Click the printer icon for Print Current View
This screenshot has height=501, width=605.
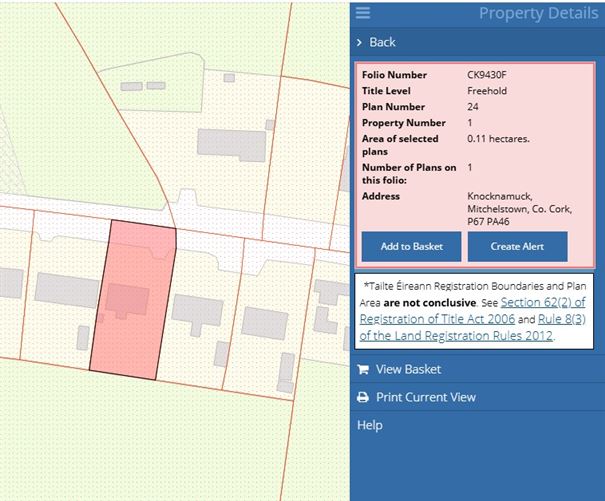[363, 397]
